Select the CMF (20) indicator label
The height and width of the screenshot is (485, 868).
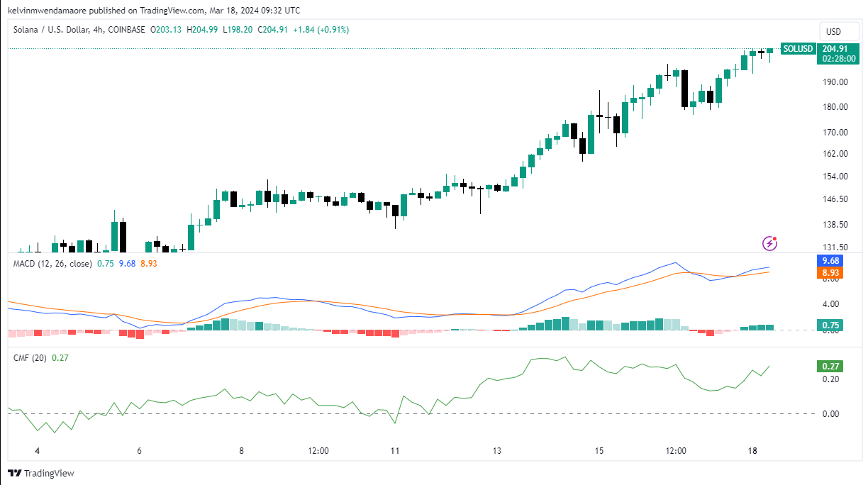30,358
